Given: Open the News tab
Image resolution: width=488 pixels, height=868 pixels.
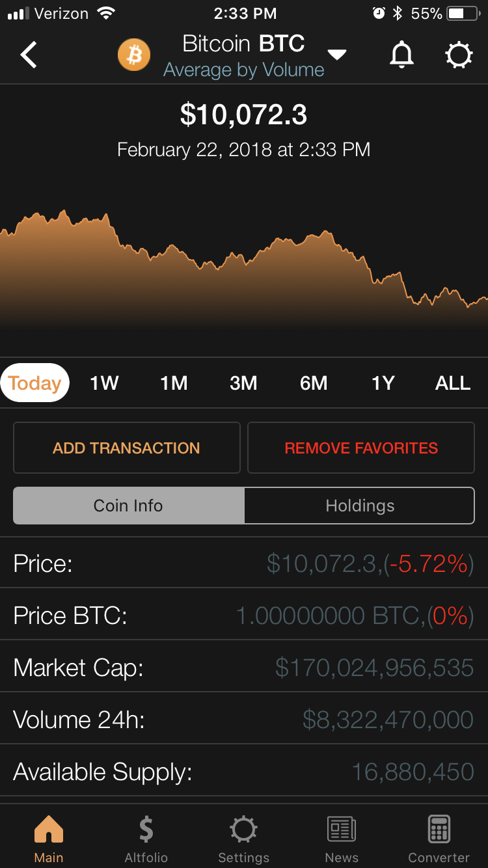Looking at the screenshot, I should click(x=342, y=839).
